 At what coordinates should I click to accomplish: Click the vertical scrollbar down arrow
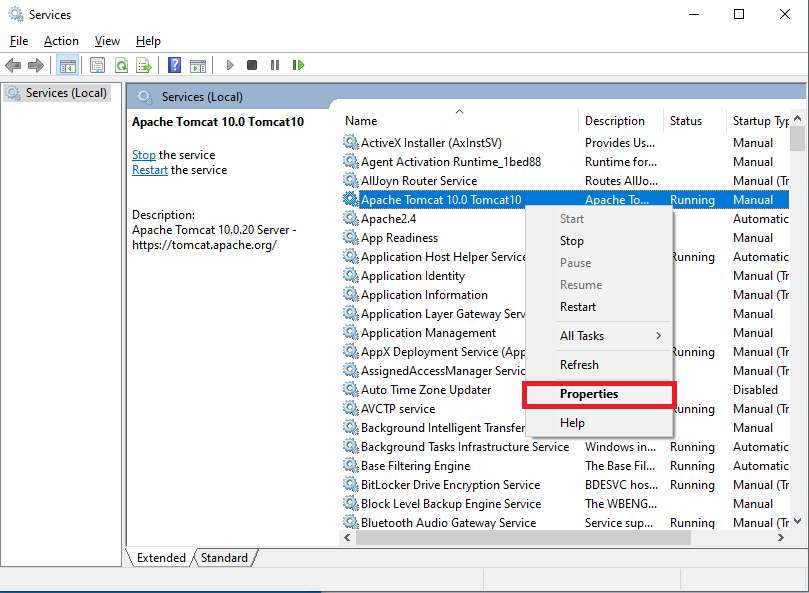coord(798,521)
